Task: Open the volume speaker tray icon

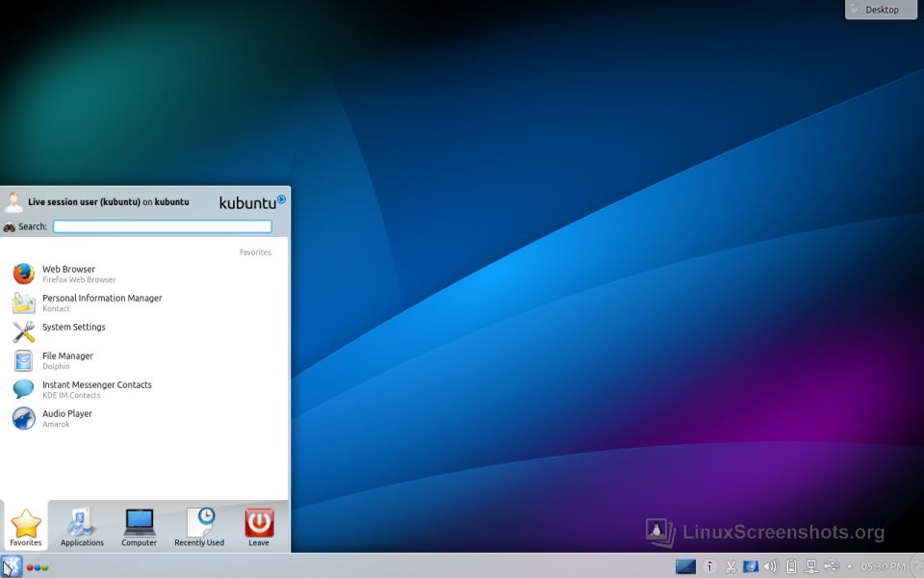Action: (x=770, y=566)
